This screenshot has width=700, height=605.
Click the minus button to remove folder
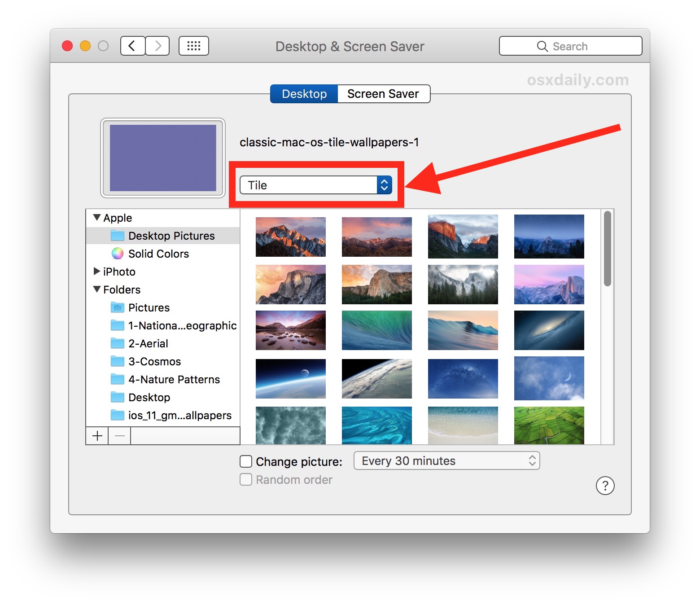119,436
